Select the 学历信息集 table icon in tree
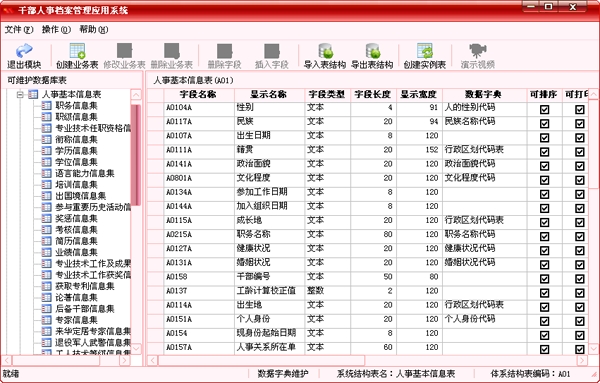This screenshot has height=383, width=600. click(x=46, y=151)
